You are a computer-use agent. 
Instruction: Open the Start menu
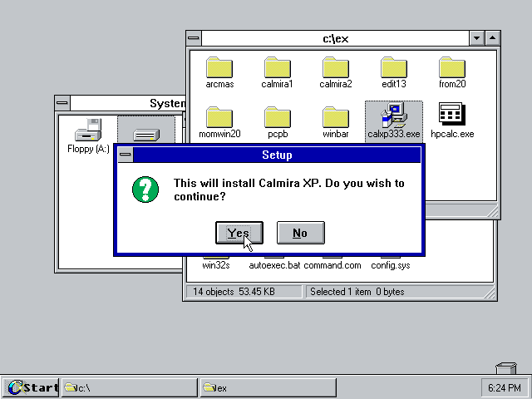click(31, 387)
